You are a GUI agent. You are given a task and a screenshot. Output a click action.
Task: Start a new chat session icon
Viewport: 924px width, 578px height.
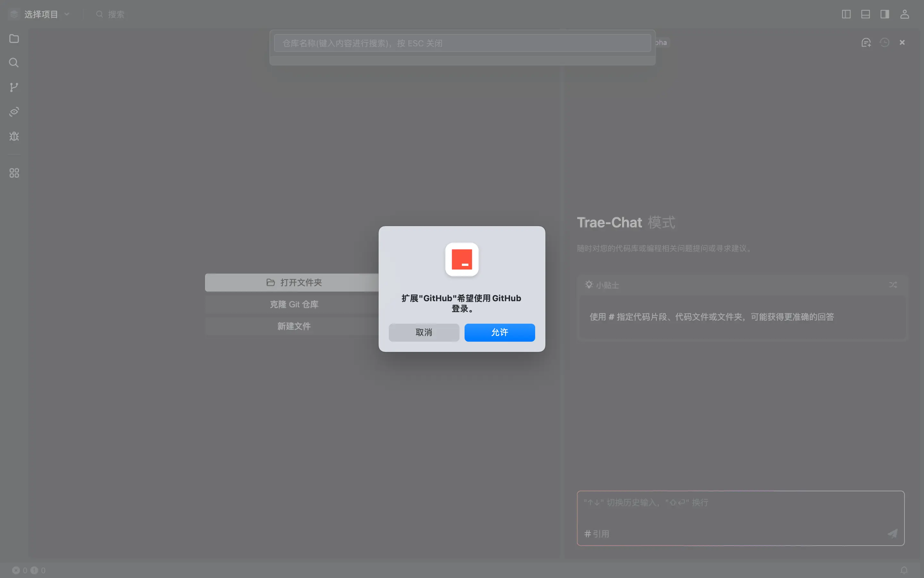point(866,42)
